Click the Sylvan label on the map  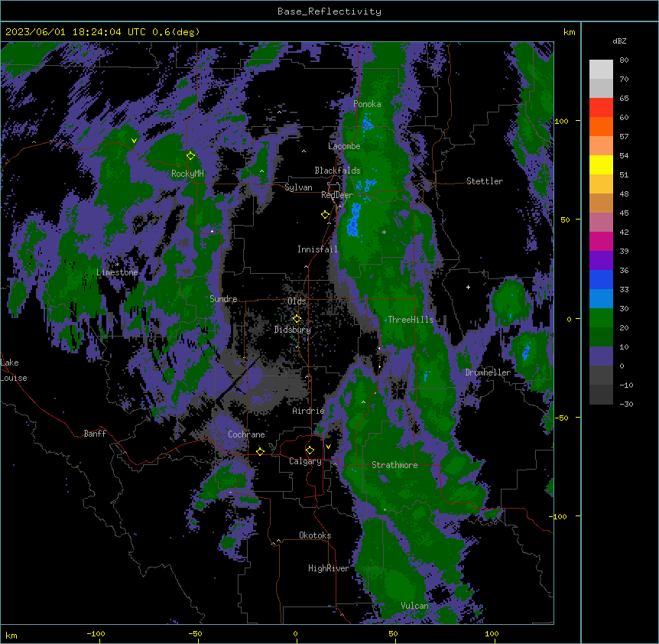click(x=298, y=187)
